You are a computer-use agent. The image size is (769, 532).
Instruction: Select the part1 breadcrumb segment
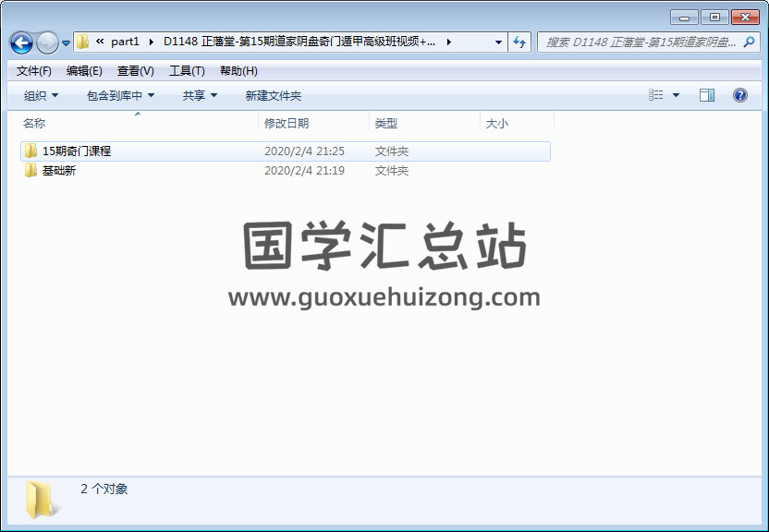point(125,42)
